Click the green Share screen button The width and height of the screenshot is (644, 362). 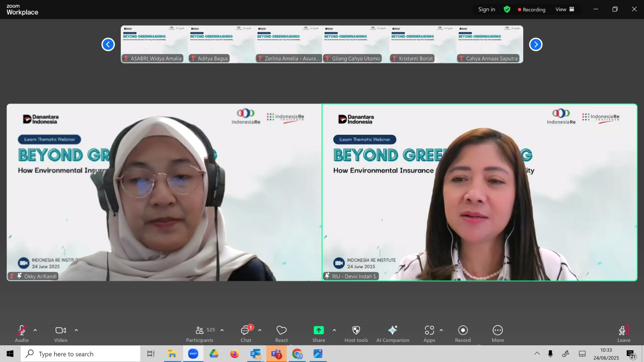(x=318, y=333)
